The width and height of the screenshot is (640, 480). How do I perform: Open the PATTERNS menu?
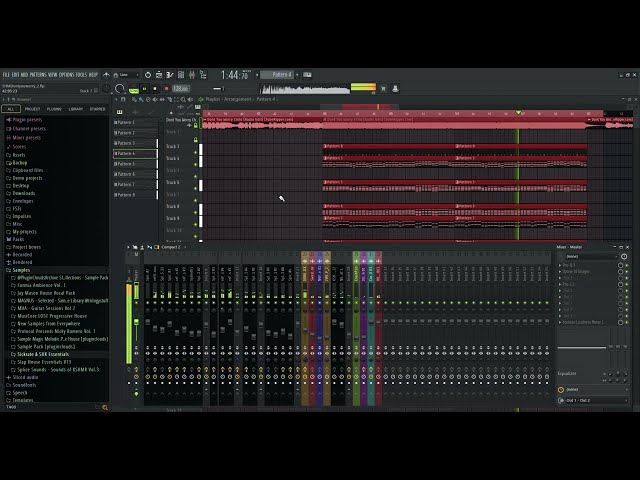(38, 75)
